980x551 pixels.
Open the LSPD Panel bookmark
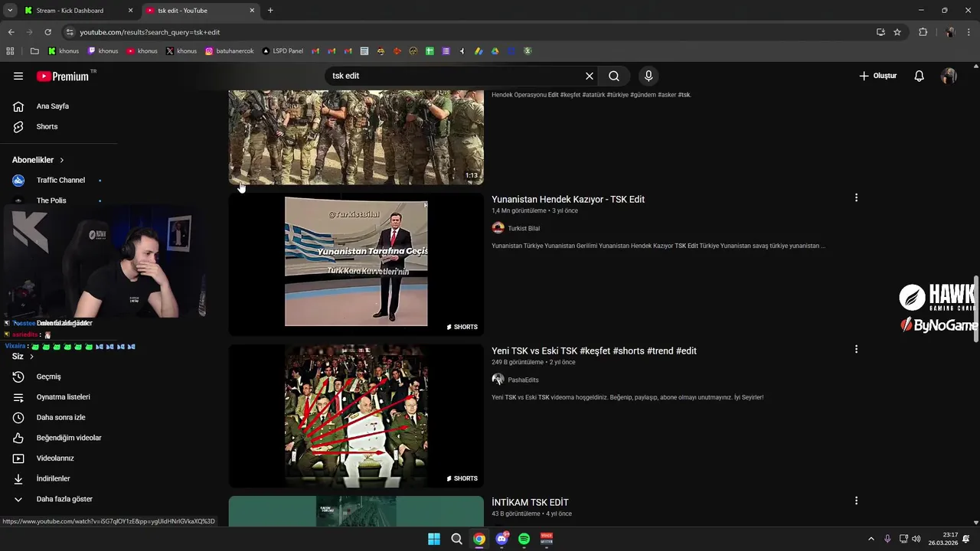coord(283,51)
